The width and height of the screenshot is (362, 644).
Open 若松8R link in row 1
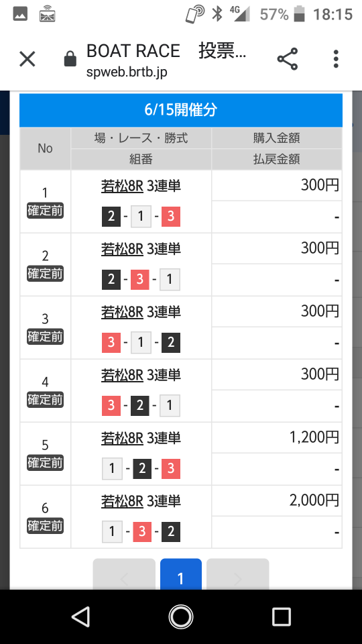point(122,186)
